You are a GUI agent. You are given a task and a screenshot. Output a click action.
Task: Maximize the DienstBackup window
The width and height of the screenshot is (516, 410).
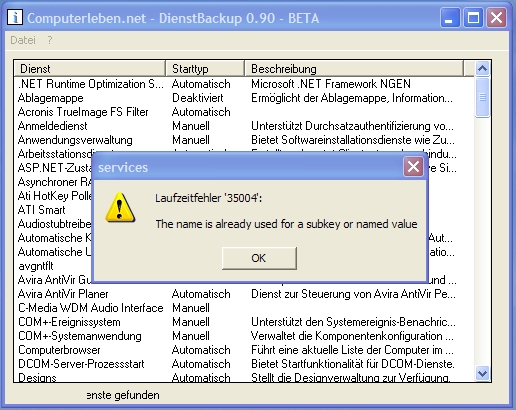(473, 17)
